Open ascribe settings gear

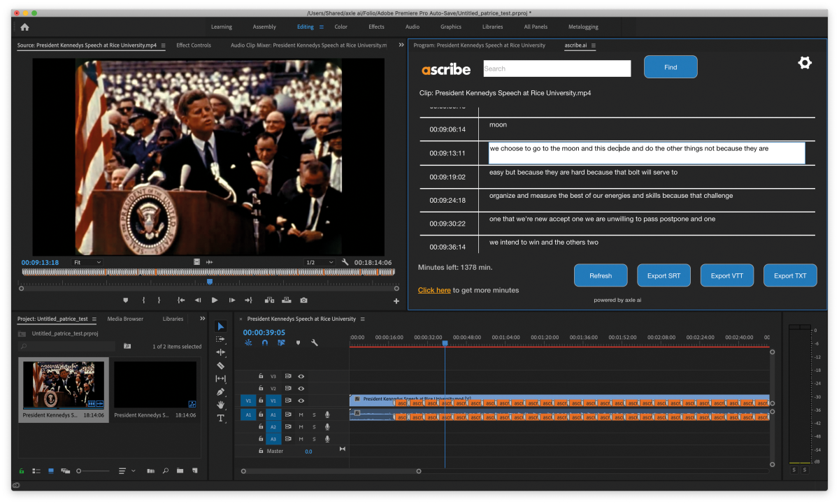click(x=805, y=63)
